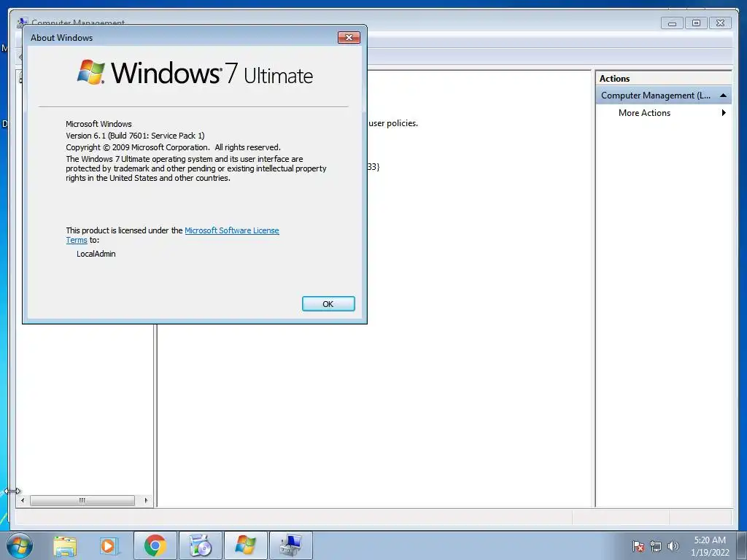
Task: Click right arrow of the tree scrollbar
Action: coord(146,500)
